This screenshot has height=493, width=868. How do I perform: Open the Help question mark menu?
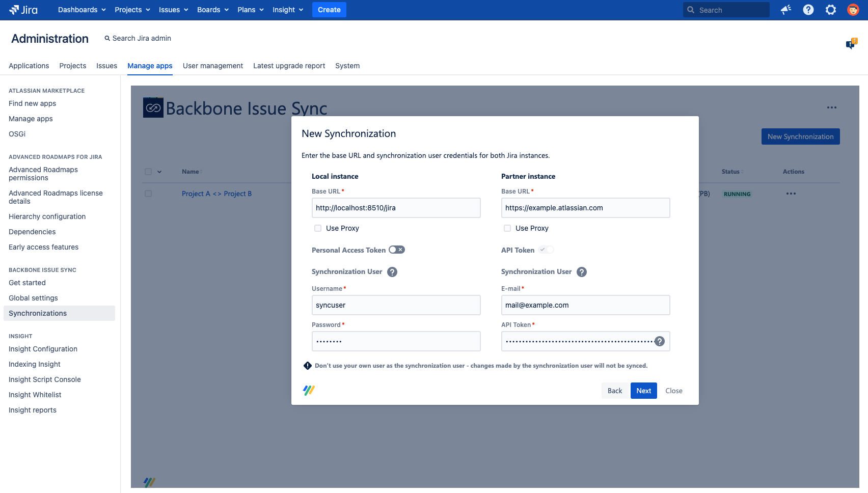808,10
